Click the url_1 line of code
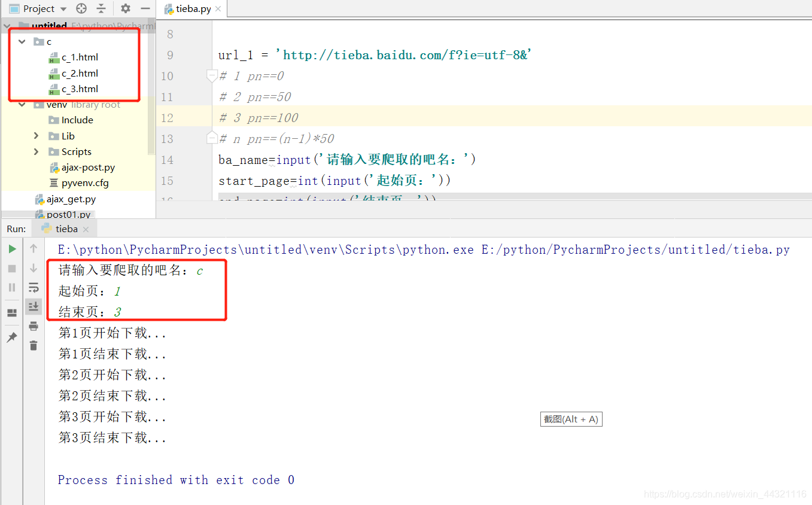812x505 pixels. click(x=375, y=55)
